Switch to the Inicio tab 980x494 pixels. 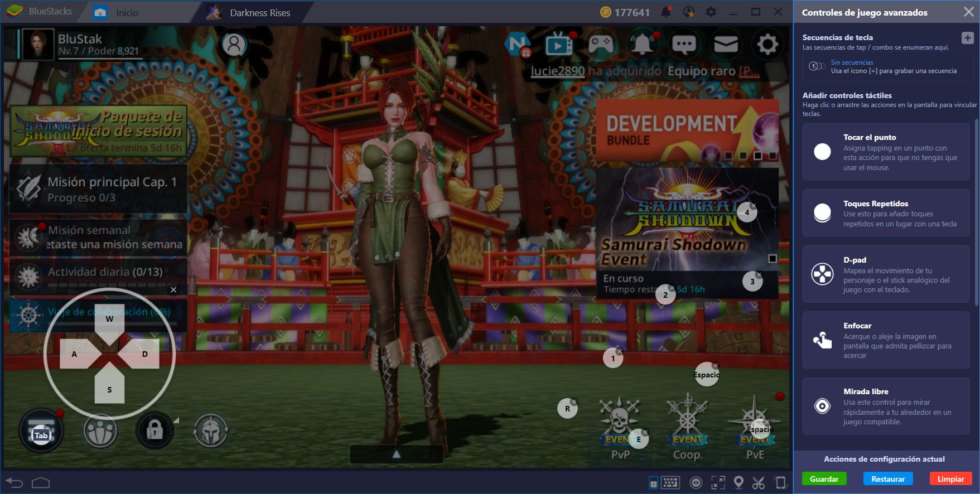[127, 12]
